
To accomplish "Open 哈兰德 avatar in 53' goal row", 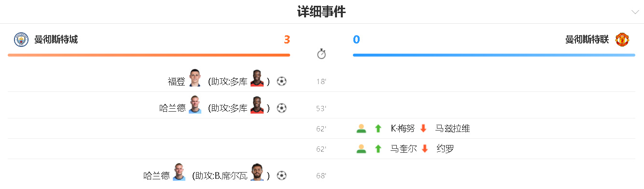I will tap(195, 104).
